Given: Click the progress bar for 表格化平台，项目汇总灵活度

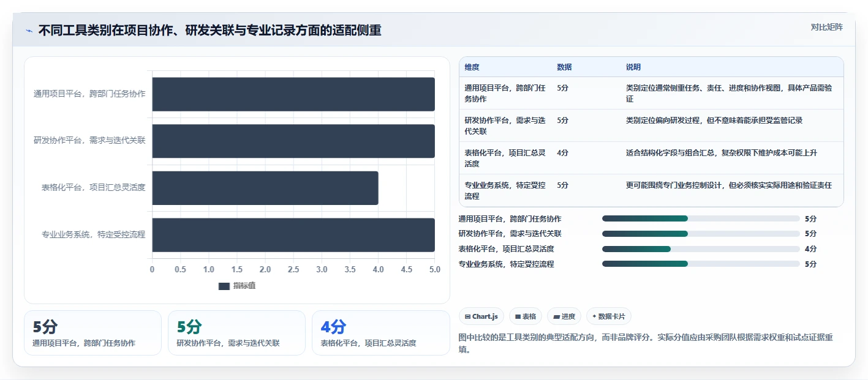Looking at the screenshot, I should [701, 249].
